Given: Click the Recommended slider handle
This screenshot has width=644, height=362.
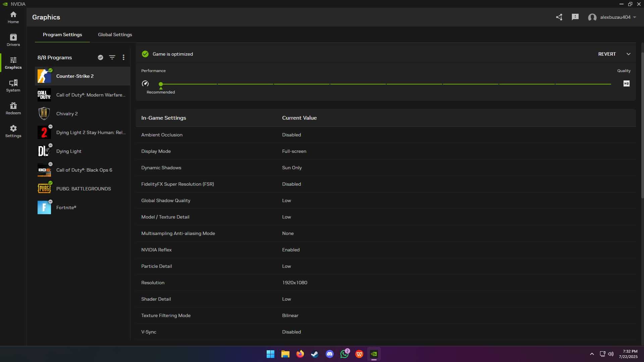Looking at the screenshot, I should tap(161, 84).
